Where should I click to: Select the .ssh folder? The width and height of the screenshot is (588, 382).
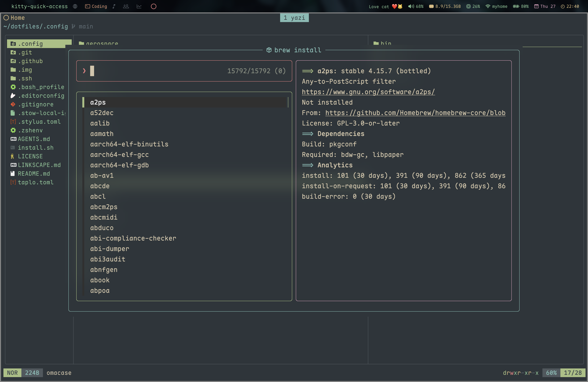coord(21,78)
